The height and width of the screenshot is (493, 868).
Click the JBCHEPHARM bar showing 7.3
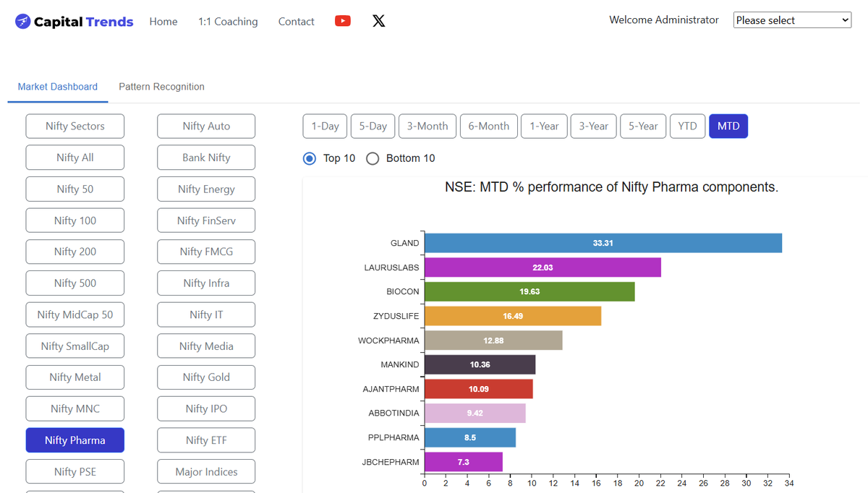point(464,462)
